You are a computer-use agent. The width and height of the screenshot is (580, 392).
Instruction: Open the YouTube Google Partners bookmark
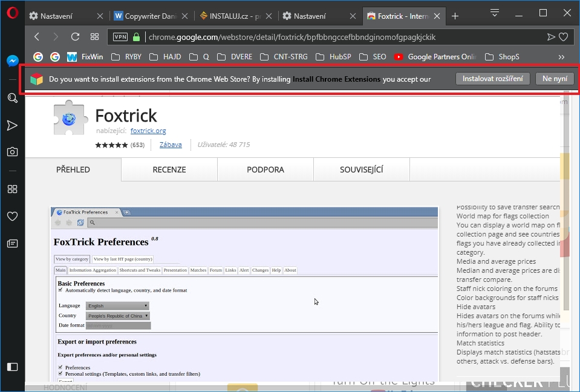435,57
